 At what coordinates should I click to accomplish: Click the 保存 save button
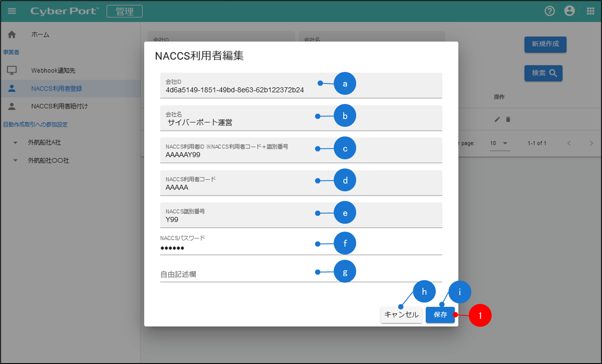440,315
